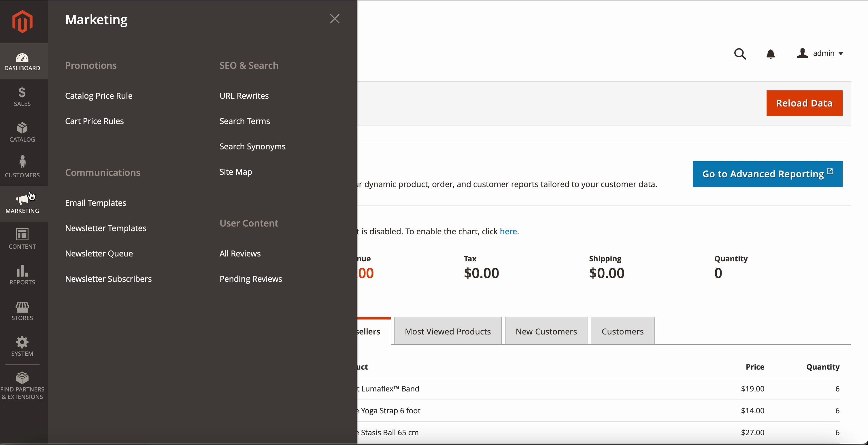Open the Content sidebar icon
Image resolution: width=868 pixels, height=445 pixels.
(x=22, y=239)
